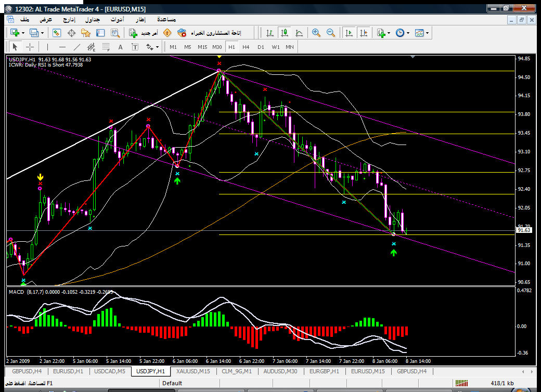Expand the Periodicity clock dropdown
541x392 pixels.
point(408,33)
